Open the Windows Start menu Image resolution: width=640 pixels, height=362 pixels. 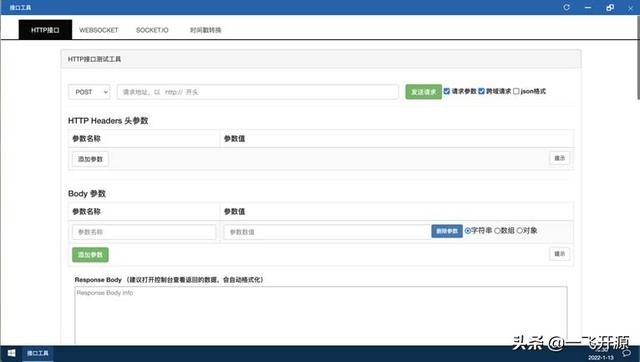(11, 353)
